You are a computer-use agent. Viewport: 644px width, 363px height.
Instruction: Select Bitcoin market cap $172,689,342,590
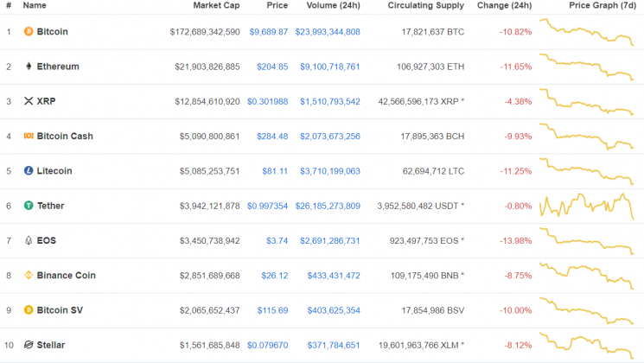click(205, 32)
